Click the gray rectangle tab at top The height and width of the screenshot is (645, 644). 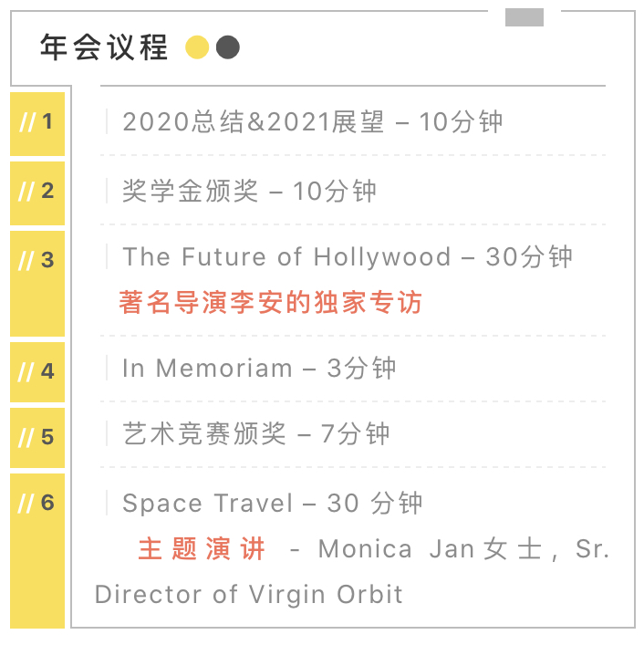click(x=524, y=17)
